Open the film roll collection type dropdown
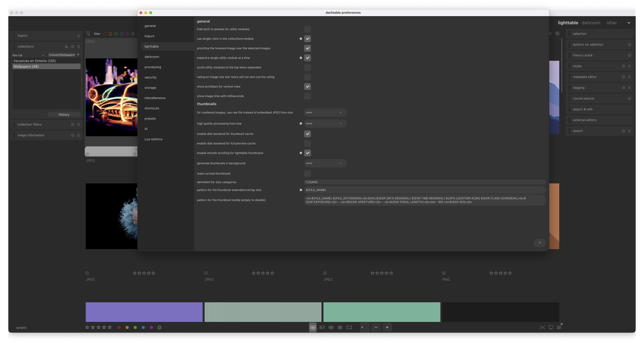 click(28, 55)
